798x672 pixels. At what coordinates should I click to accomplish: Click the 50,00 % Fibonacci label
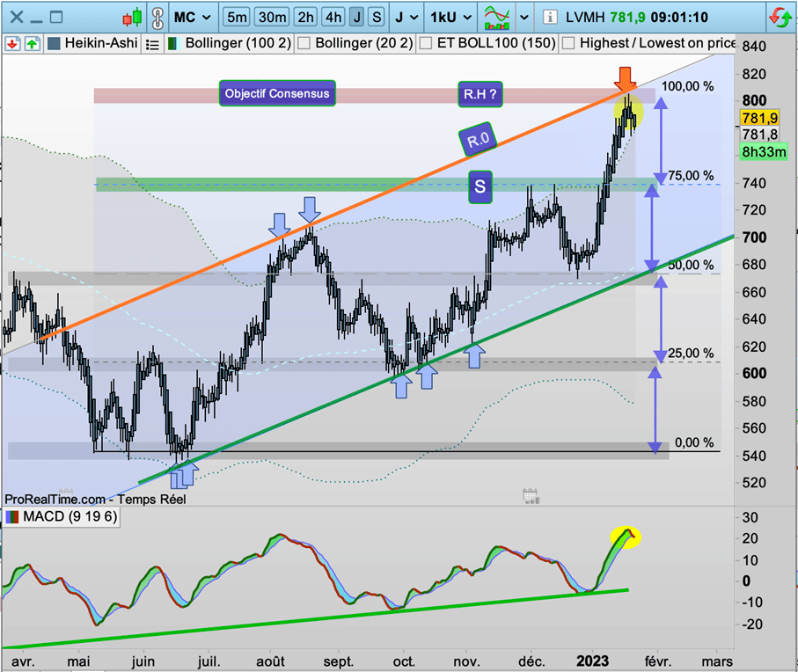click(x=691, y=265)
